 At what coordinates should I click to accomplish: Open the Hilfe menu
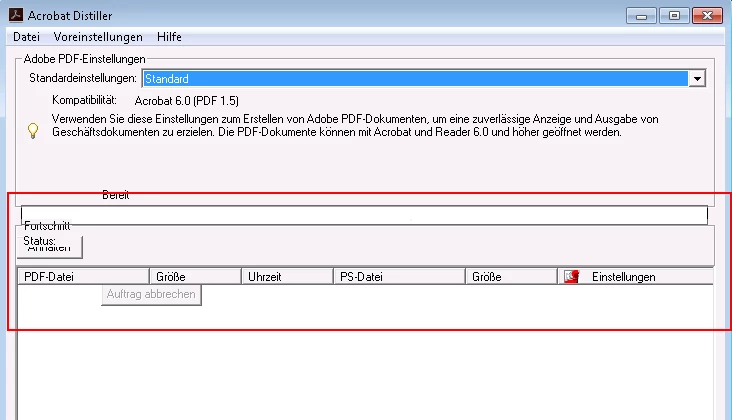(169, 37)
